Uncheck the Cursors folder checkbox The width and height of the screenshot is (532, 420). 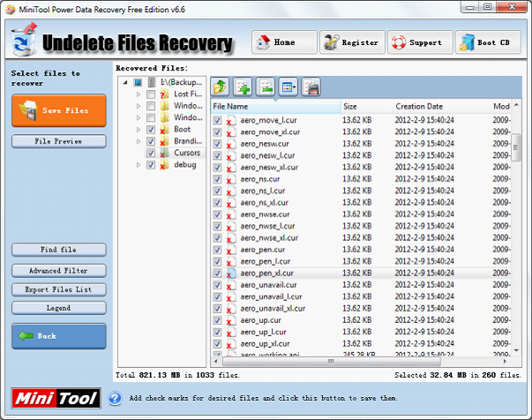tap(151, 153)
